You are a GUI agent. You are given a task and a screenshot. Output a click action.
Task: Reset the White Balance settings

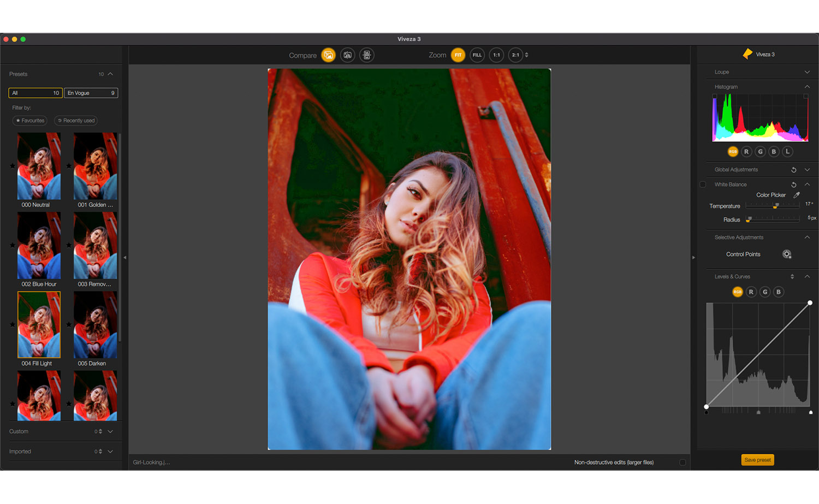(793, 185)
